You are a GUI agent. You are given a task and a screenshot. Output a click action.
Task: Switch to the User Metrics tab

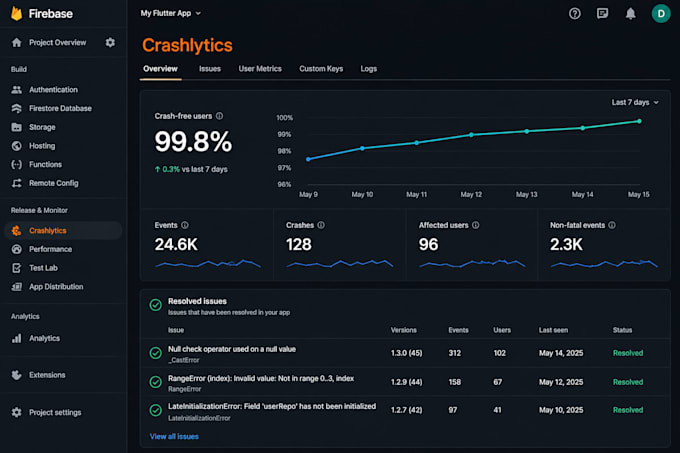260,68
